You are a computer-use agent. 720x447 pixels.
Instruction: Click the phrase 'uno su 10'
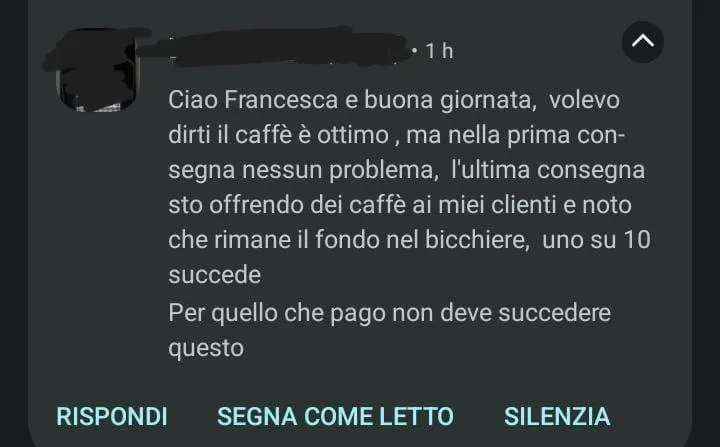pos(596,240)
